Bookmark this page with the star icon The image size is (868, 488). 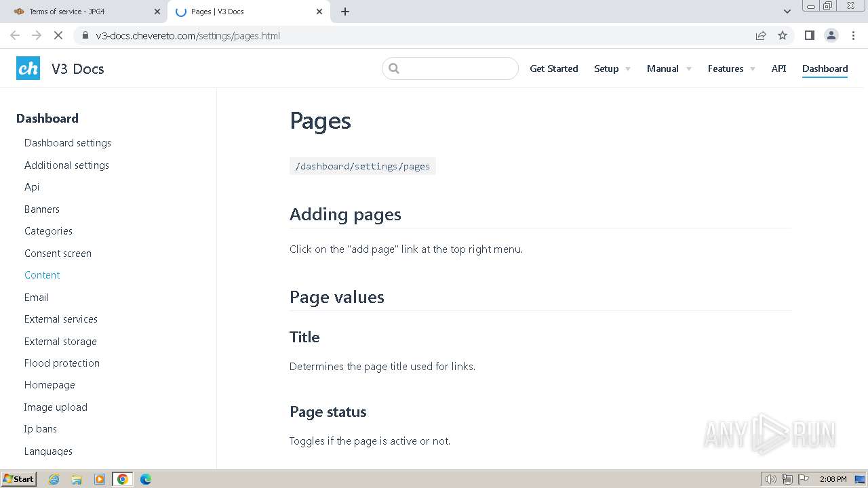(783, 35)
